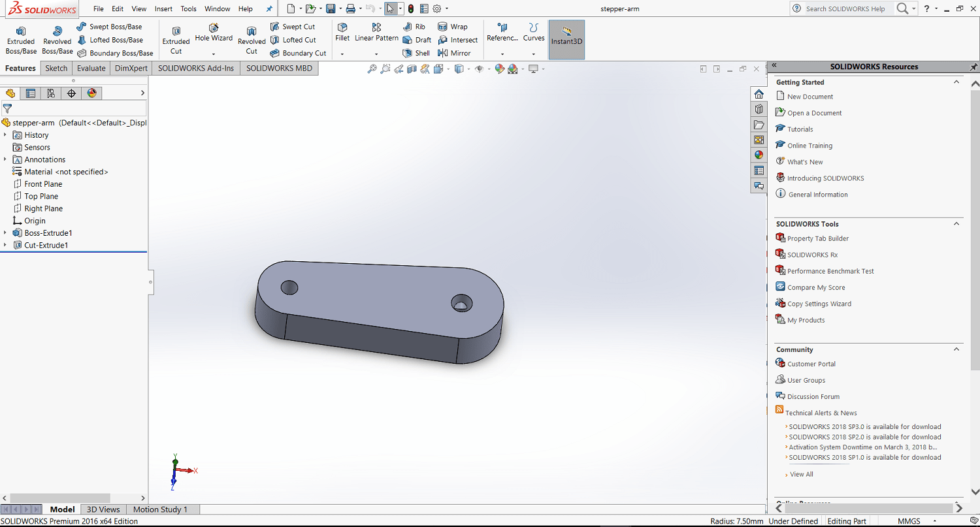Select the Shell feature tool
Viewport: 980px width, 527px height.
[416, 53]
